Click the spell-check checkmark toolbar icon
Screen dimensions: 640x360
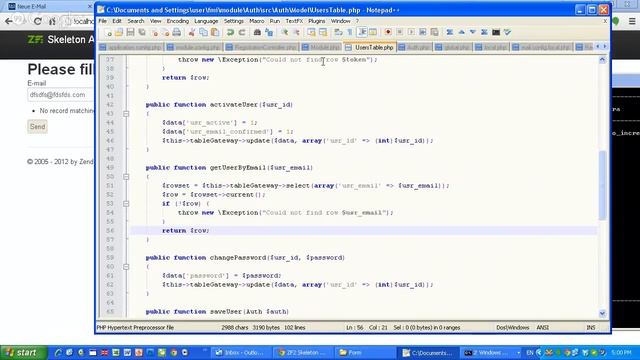pos(507,32)
